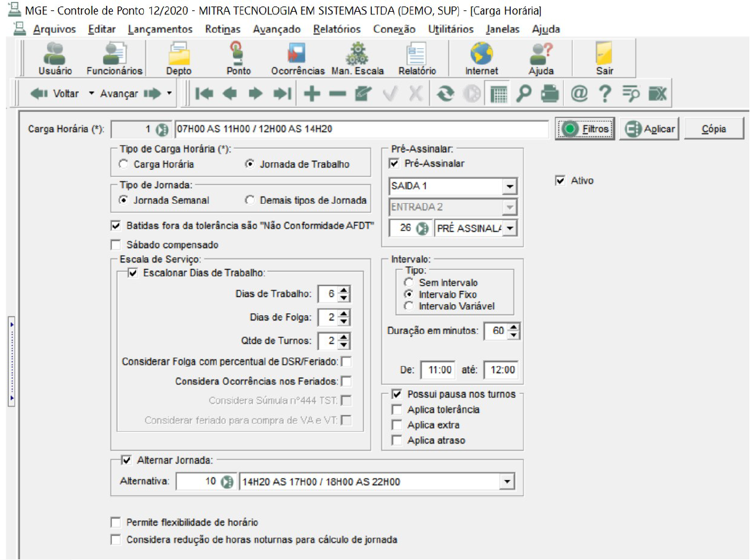This screenshot has height=560, width=750.
Task: Open the Ocorrências toolbar icon
Action: 298,59
